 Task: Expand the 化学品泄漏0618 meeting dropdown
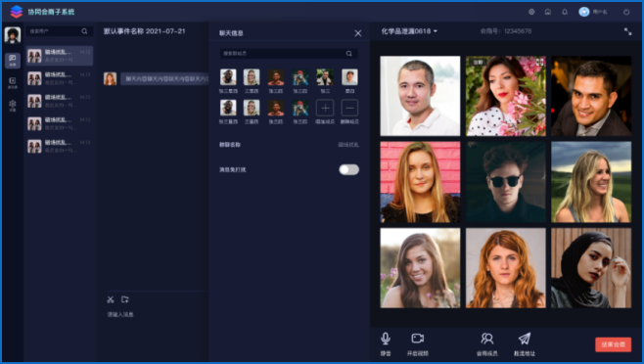(409, 31)
